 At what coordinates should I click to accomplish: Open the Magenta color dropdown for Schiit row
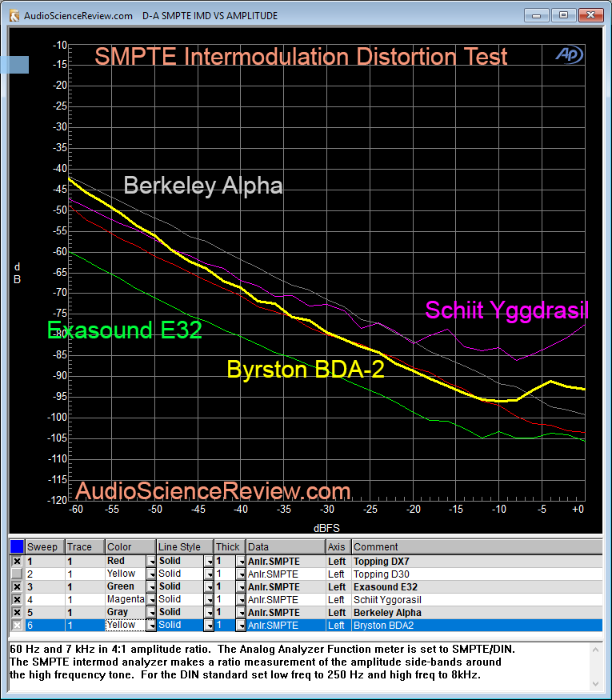point(151,599)
